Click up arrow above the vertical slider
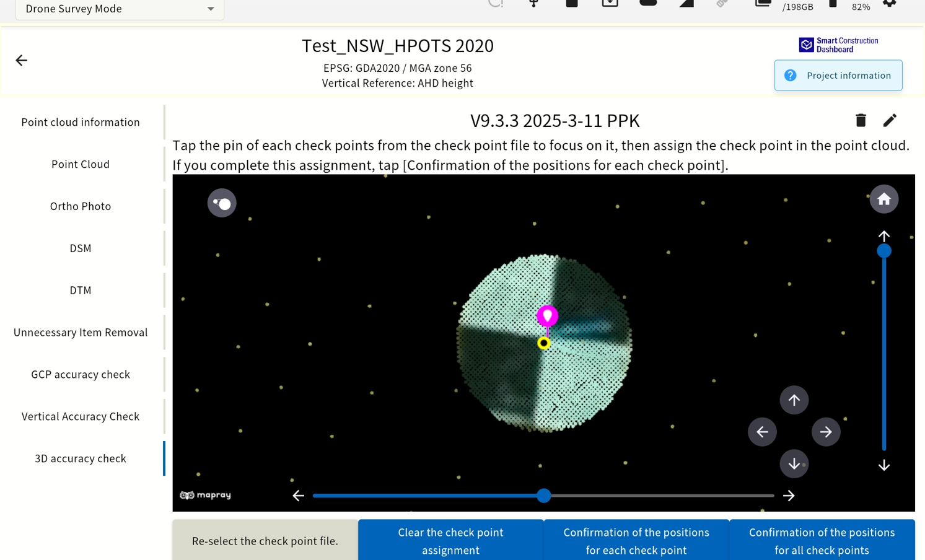Screen dimensions: 925x560 (x=884, y=236)
